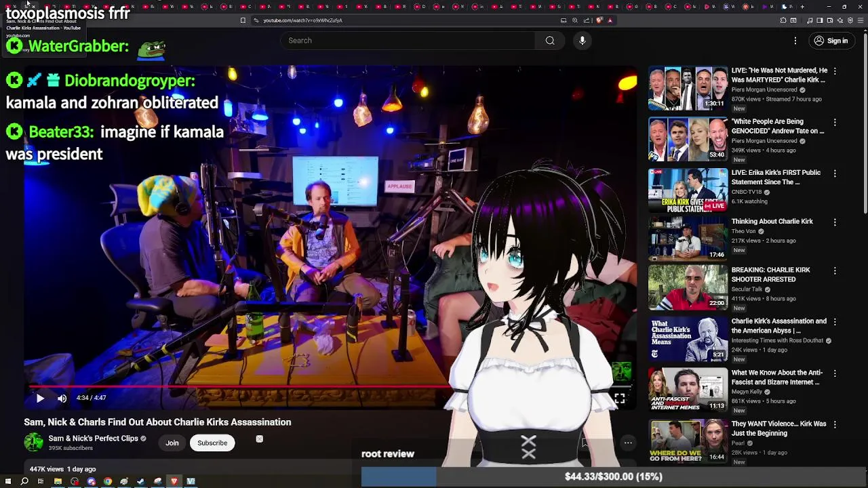The image size is (868, 488).
Task: Subscribe to Sam & Nick's Perfect Clips
Action: 212,443
